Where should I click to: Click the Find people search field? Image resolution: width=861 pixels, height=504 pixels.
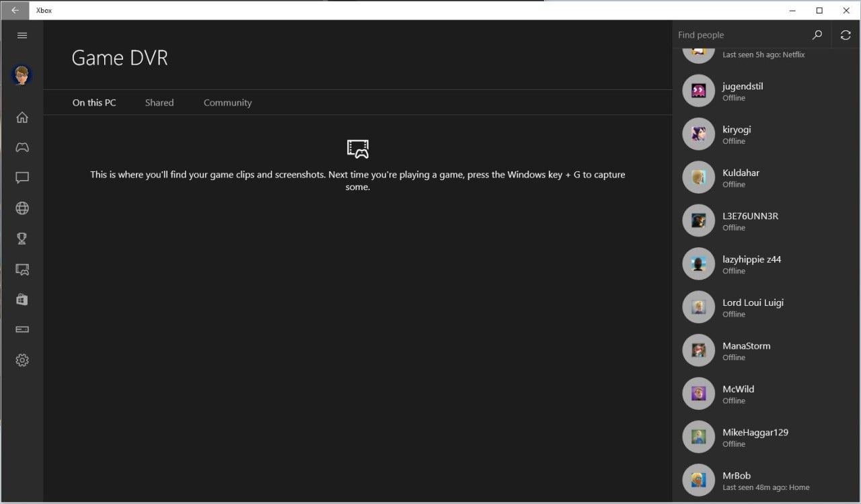coord(740,35)
